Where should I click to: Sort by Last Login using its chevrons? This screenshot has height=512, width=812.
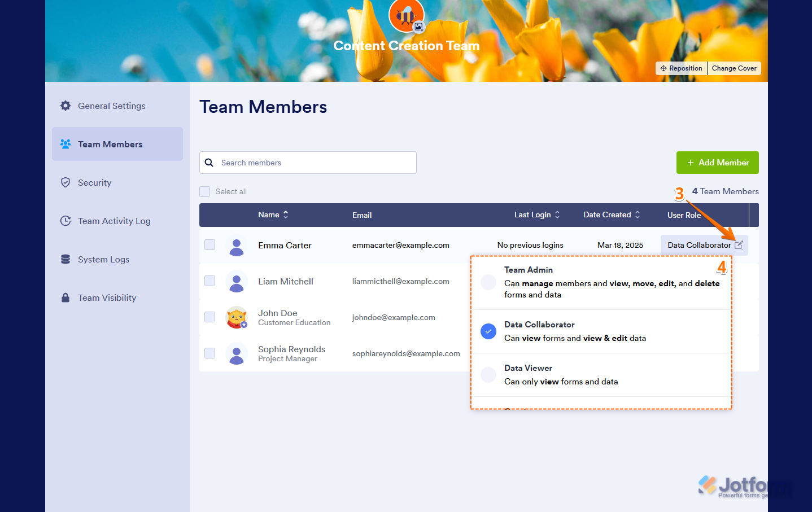point(557,215)
